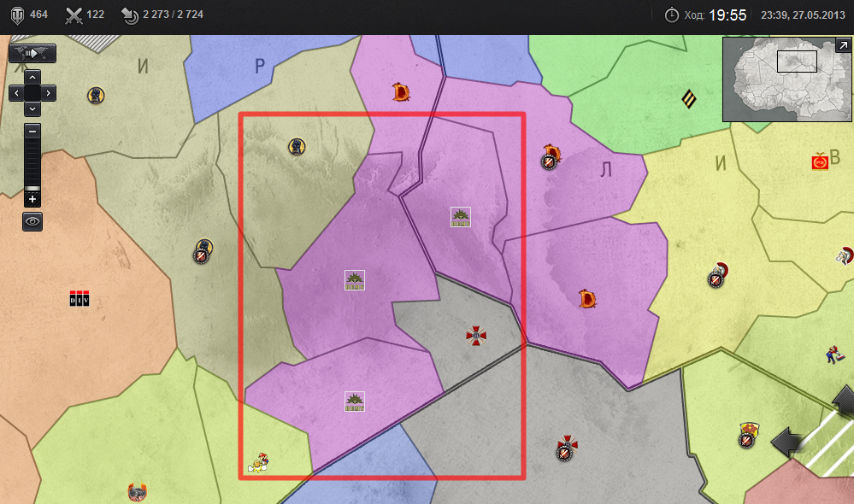The height and width of the screenshot is (504, 854).
Task: Select the Roman helmet emblem with the battle badge
Action: (718, 274)
